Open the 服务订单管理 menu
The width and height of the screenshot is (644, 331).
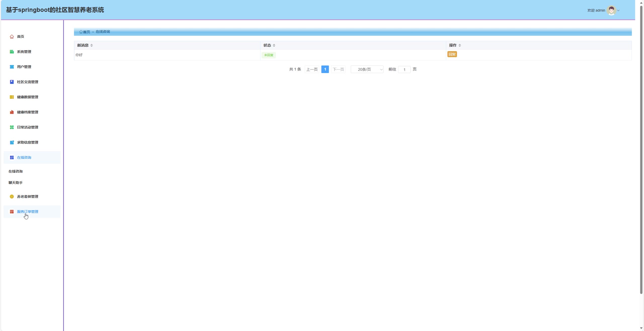click(x=28, y=212)
